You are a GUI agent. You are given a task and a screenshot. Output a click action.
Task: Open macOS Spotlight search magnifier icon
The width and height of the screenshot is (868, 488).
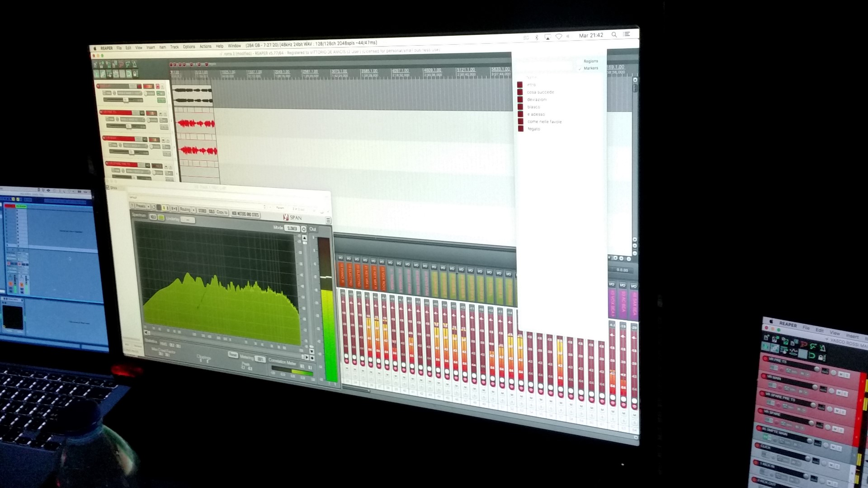[x=614, y=34]
